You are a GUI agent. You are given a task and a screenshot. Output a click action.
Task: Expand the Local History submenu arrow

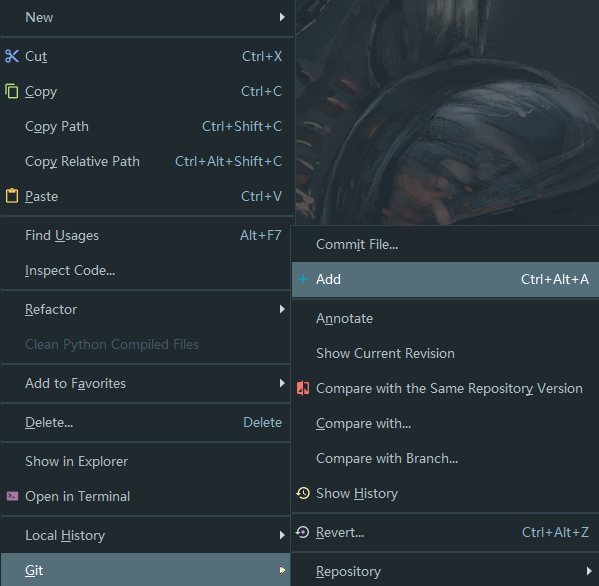(282, 535)
